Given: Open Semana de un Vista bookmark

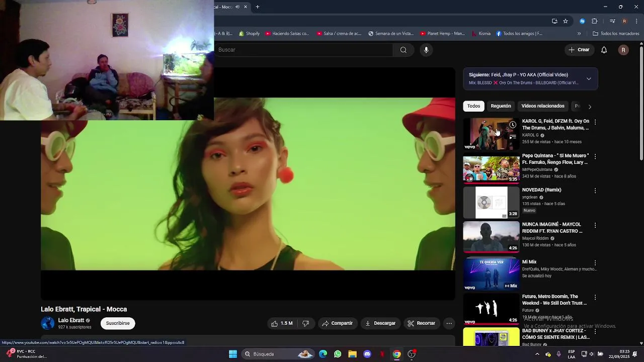Looking at the screenshot, I should [x=390, y=34].
